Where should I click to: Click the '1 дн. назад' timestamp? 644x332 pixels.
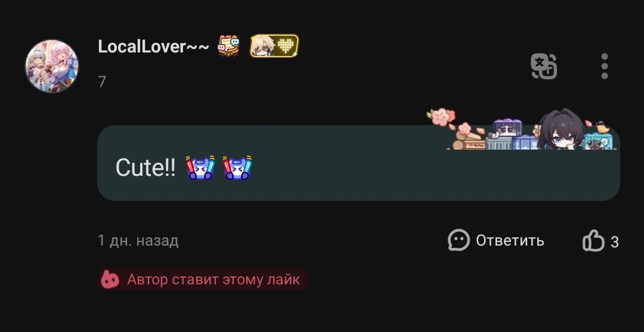click(x=138, y=240)
